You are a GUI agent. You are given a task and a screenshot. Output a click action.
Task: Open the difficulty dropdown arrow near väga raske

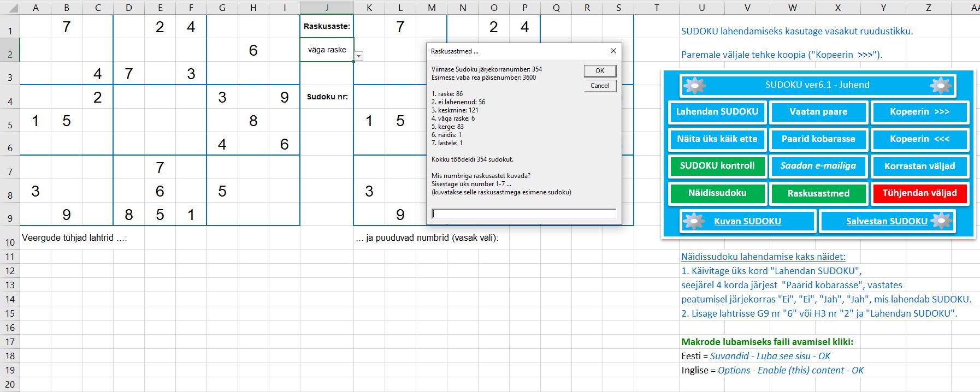(x=358, y=56)
